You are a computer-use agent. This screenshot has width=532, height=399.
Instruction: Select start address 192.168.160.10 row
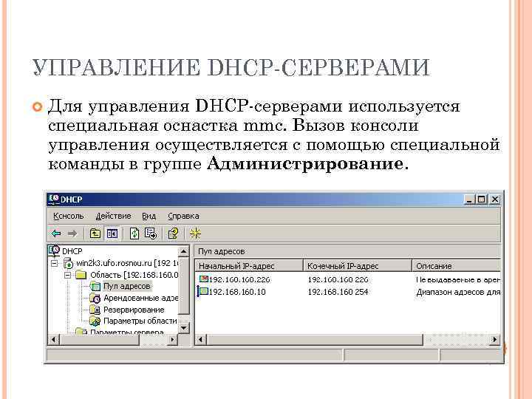237,292
